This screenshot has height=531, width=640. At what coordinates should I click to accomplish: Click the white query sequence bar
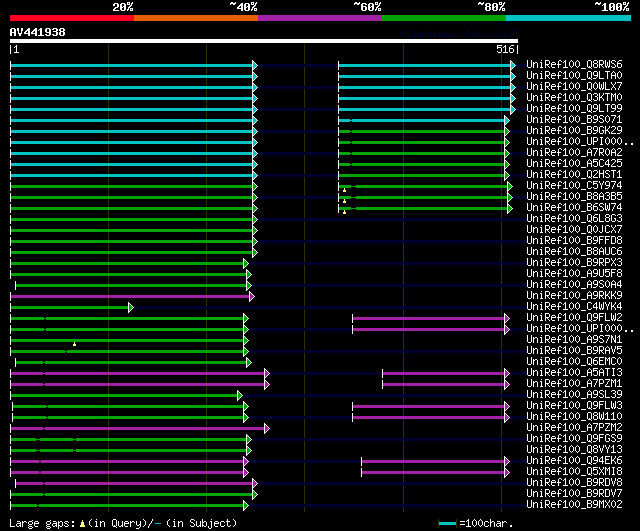(x=264, y=41)
